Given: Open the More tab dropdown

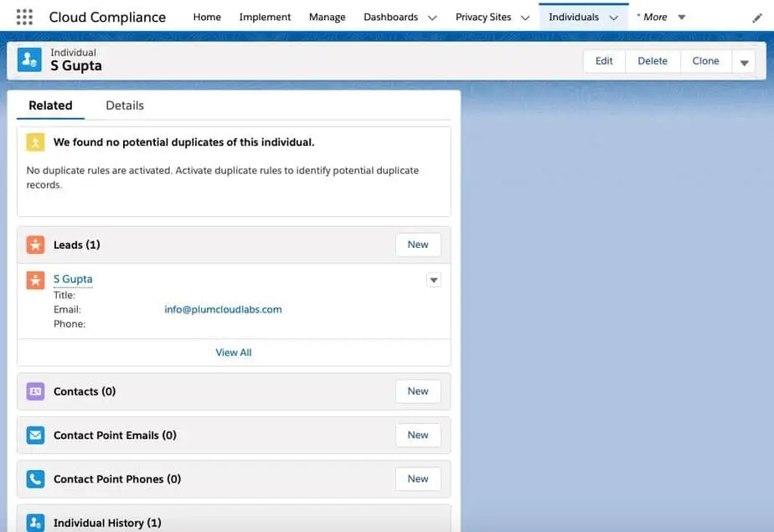Looking at the screenshot, I should [x=681, y=16].
